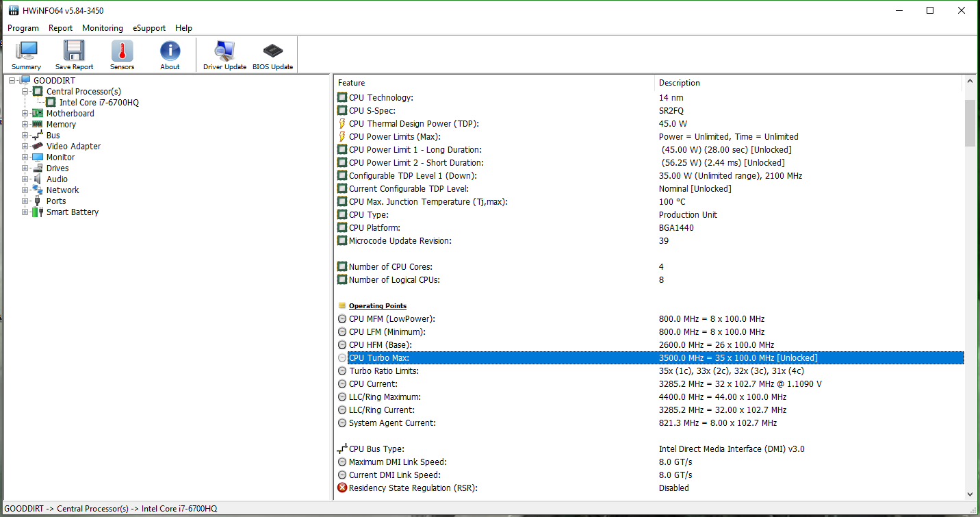Screen dimensions: 980x517
Task: Click the Central Processor(s) chip icon
Action: pos(38,92)
